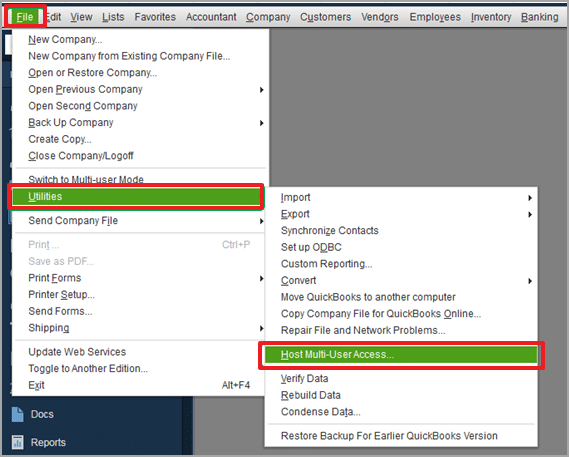Expand Convert submenu
The image size is (569, 457).
point(401,281)
